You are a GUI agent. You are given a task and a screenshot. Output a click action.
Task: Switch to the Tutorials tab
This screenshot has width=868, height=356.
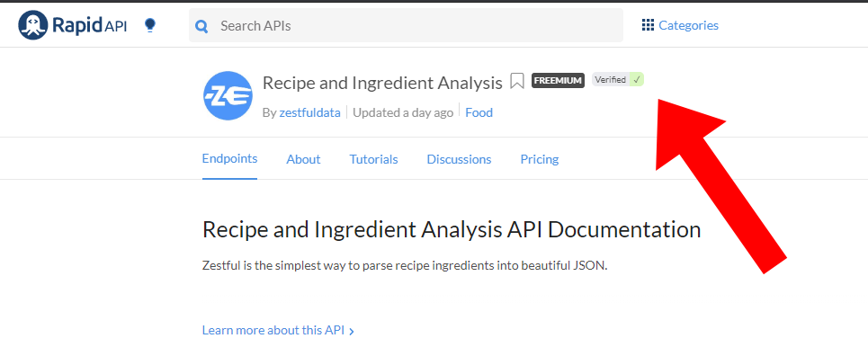click(373, 159)
